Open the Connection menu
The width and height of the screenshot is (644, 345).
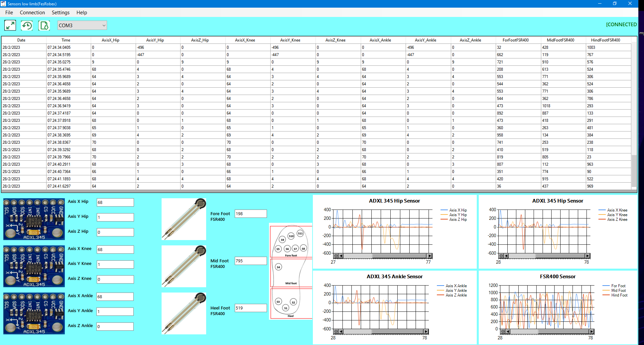click(x=32, y=13)
